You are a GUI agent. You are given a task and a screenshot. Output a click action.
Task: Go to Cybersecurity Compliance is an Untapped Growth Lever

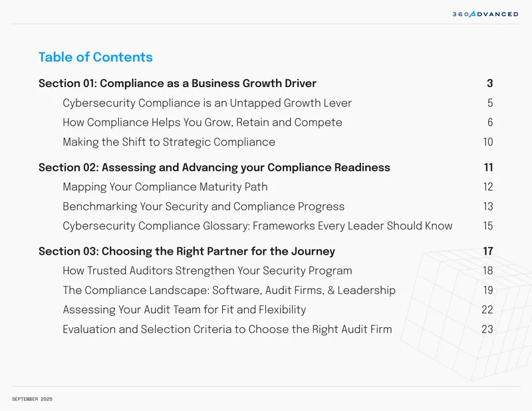click(x=207, y=103)
